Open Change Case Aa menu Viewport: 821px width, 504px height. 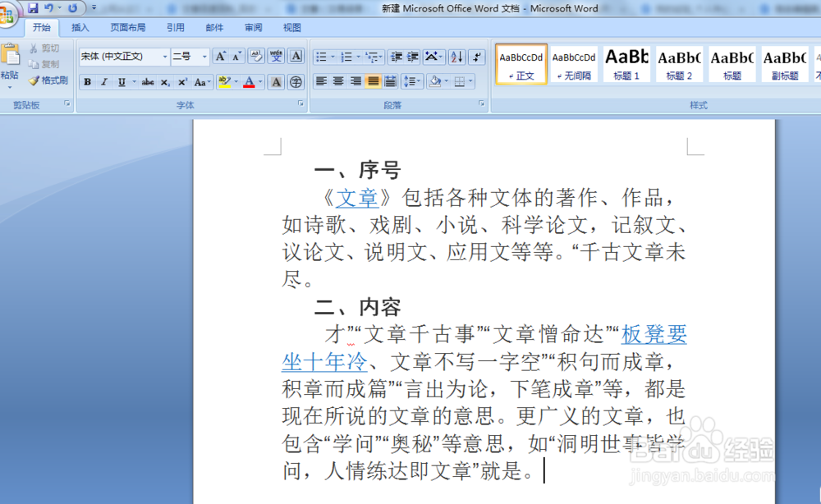[202, 81]
